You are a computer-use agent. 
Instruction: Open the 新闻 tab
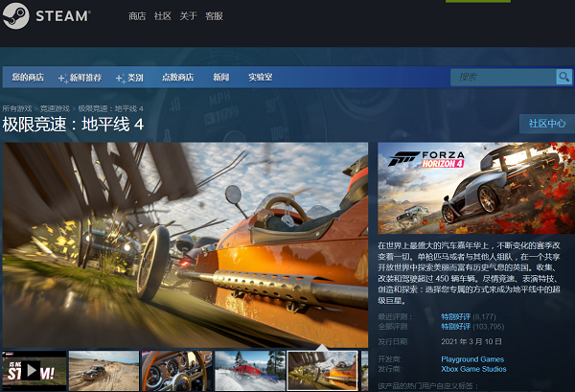pyautogui.click(x=221, y=77)
